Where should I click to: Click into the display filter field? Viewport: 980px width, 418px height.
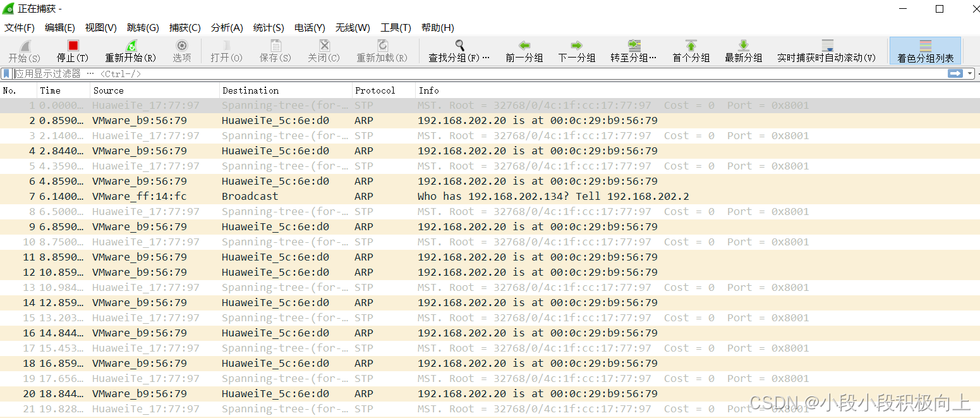[479, 74]
